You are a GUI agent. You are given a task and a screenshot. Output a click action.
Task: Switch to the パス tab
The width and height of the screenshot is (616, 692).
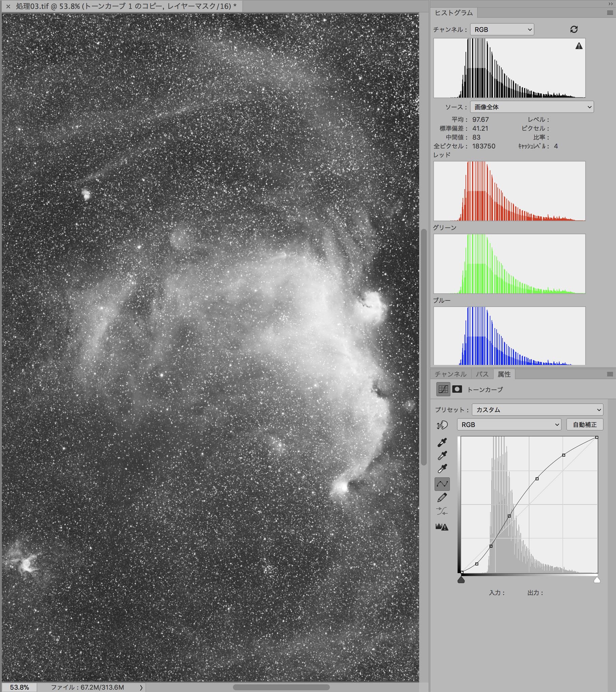pos(482,374)
